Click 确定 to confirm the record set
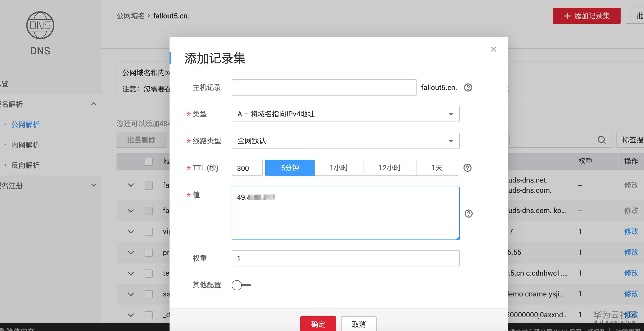Screen dimensions: 644x331 [x=318, y=324]
